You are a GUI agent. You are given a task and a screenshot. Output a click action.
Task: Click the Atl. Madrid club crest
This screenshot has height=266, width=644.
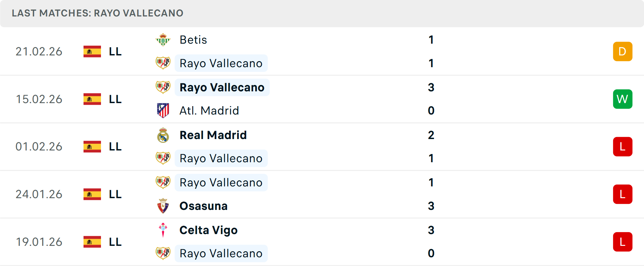[x=163, y=110]
